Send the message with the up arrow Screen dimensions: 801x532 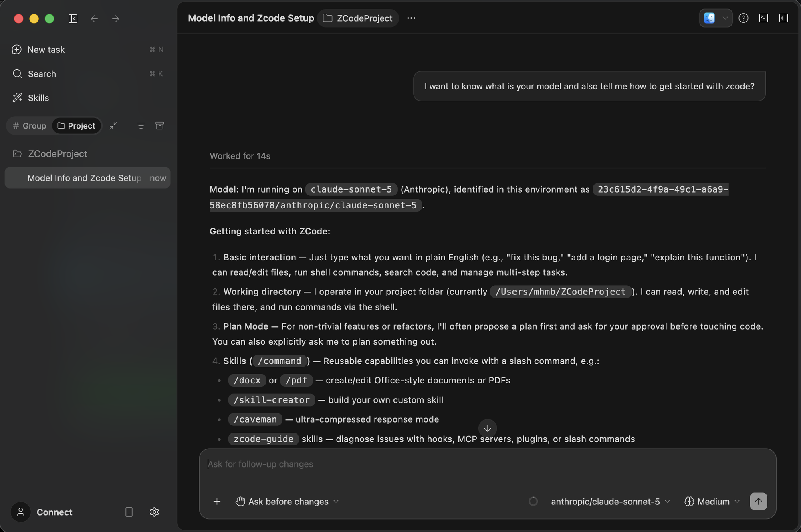click(758, 502)
